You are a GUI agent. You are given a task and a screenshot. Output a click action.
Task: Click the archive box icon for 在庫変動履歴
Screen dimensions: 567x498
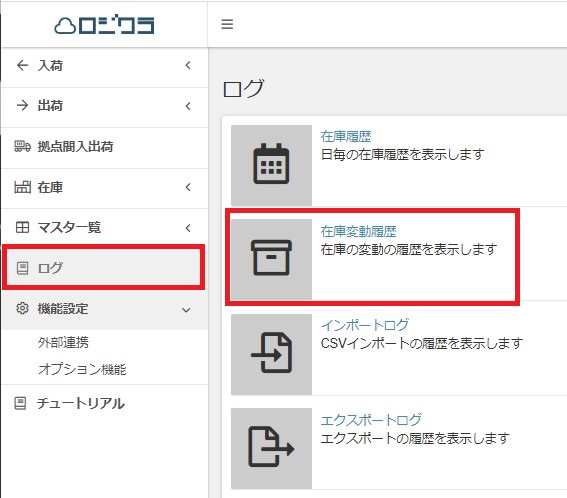click(271, 257)
